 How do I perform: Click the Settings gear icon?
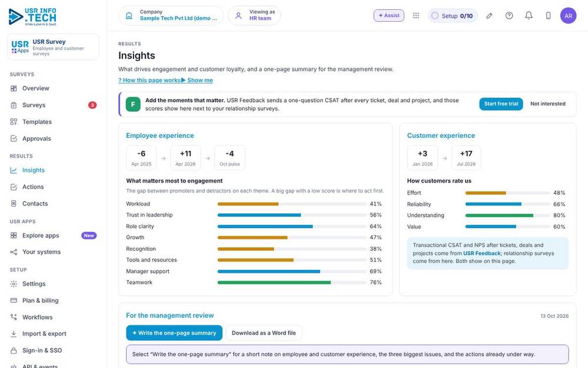coord(14,284)
